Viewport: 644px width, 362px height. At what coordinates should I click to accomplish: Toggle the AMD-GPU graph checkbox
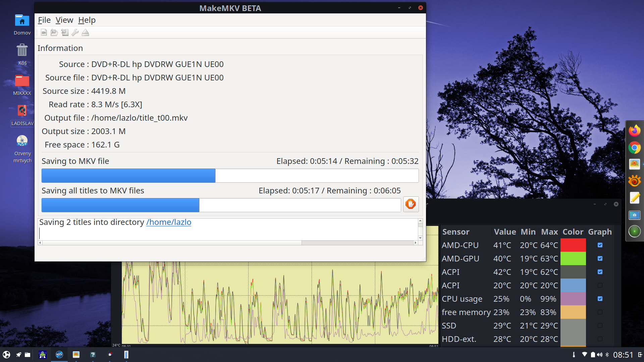click(600, 258)
